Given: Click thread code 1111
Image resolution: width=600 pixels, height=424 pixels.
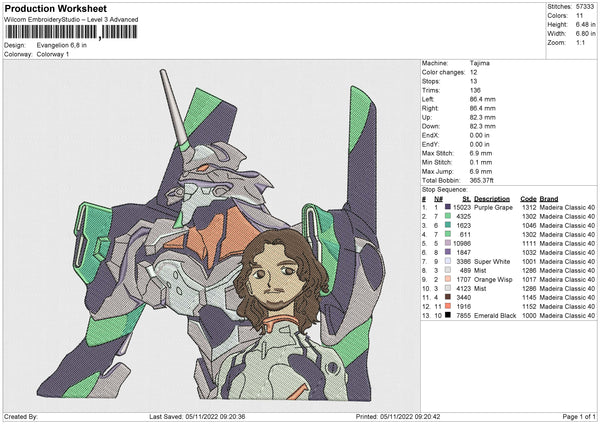Looking at the screenshot, I should point(529,243).
